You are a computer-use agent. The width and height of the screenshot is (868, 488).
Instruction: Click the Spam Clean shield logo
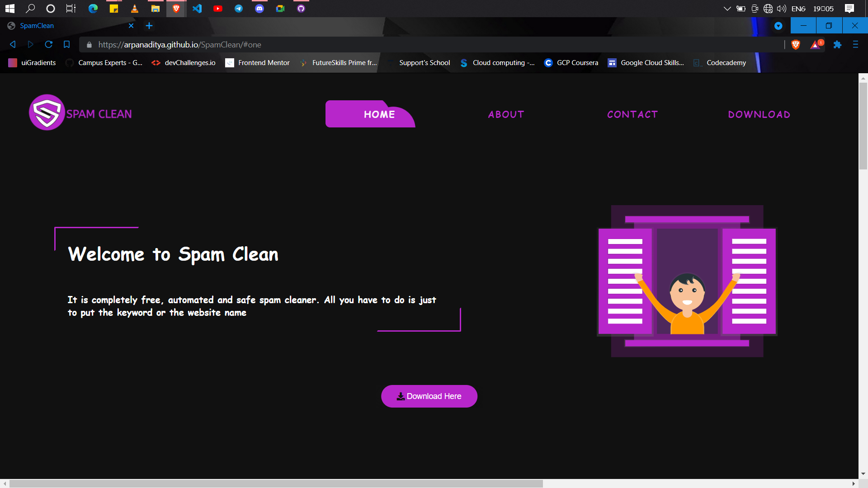[47, 113]
